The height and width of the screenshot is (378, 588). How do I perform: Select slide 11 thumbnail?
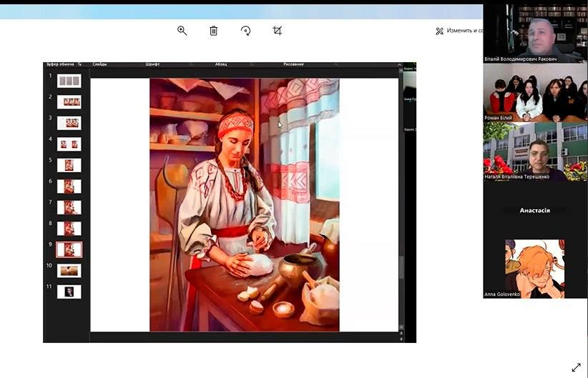[x=69, y=292]
